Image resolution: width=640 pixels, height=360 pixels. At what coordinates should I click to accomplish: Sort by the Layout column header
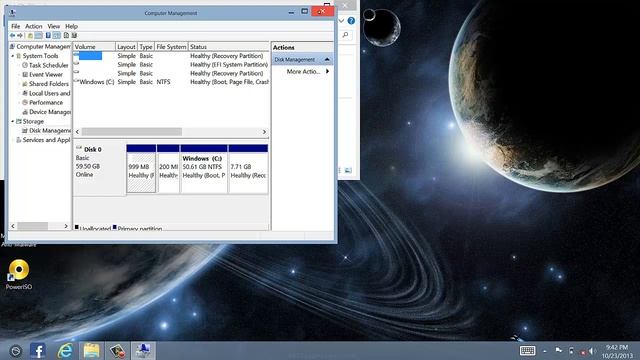[126, 47]
